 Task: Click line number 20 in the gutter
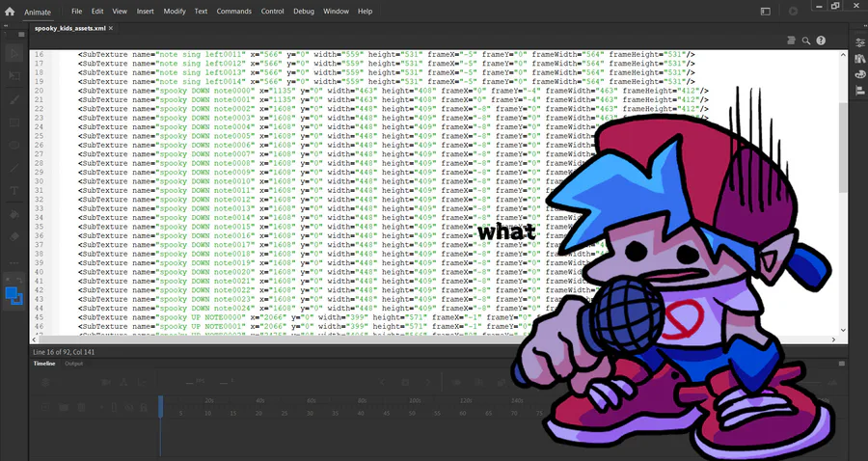(39, 91)
